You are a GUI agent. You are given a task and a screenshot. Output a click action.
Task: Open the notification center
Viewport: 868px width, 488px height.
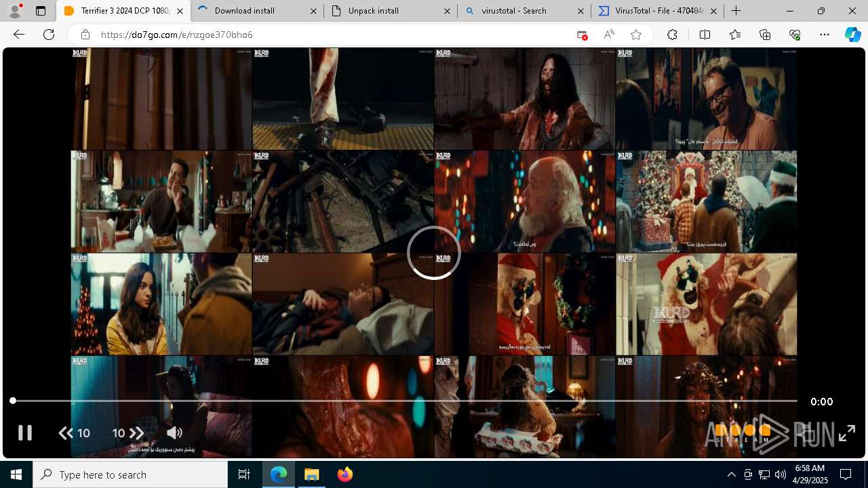pyautogui.click(x=846, y=474)
